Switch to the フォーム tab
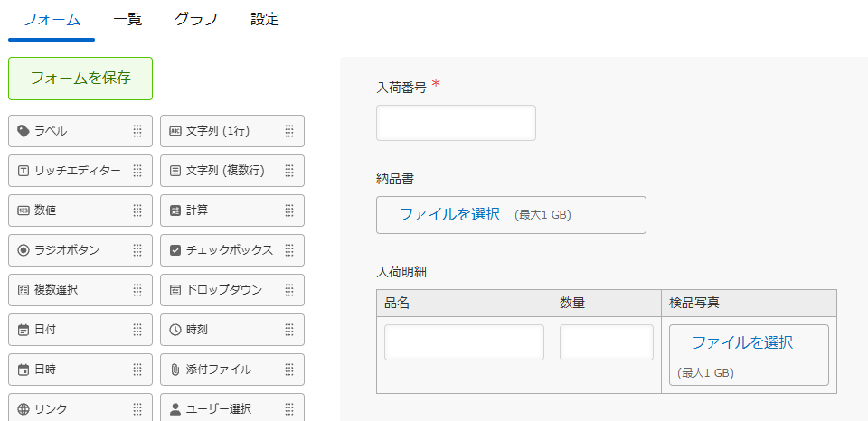This screenshot has height=421, width=868. [52, 20]
